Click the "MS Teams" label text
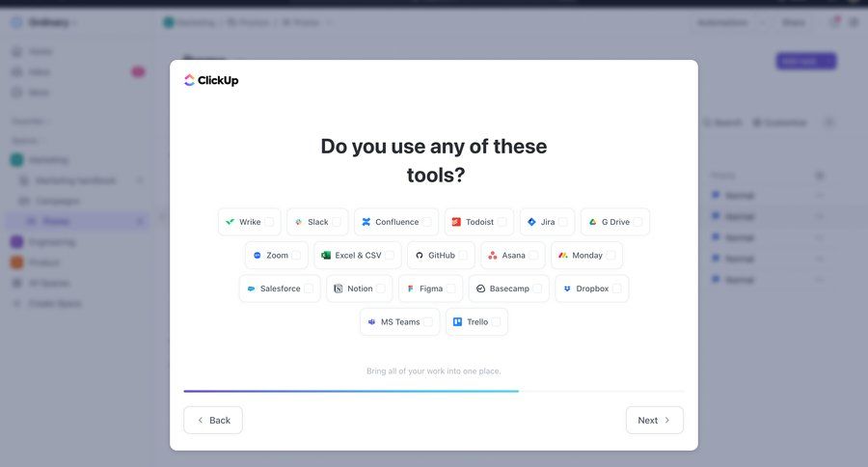 400,322
